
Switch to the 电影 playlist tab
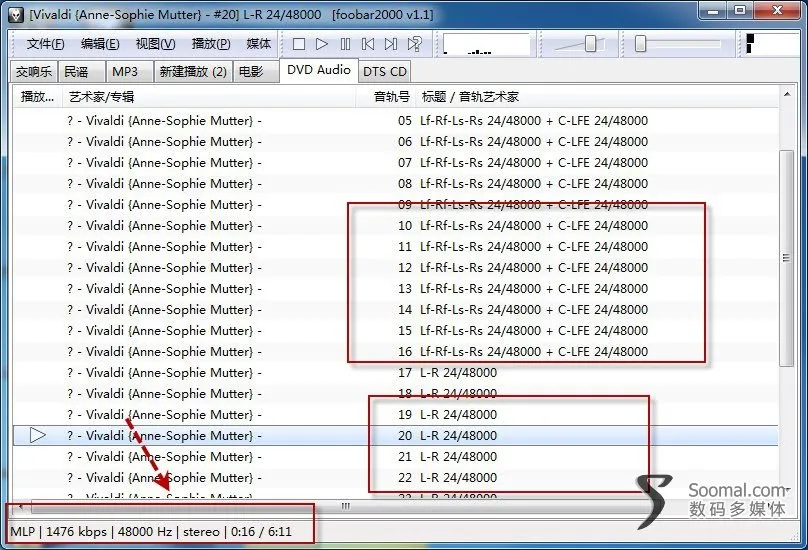(x=256, y=72)
